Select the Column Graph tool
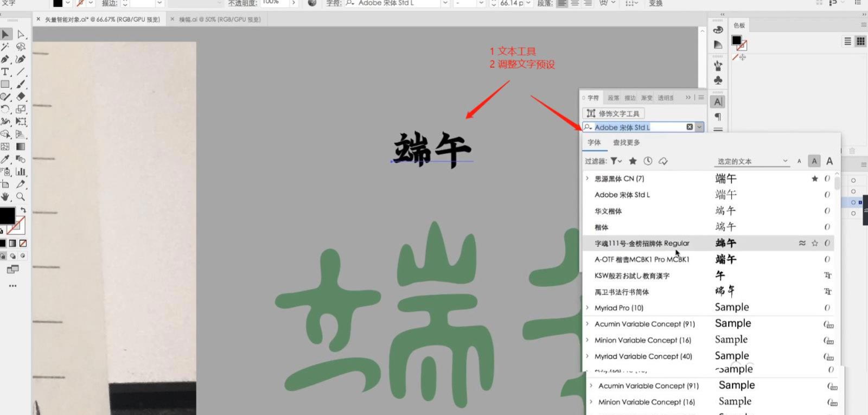 point(21,171)
